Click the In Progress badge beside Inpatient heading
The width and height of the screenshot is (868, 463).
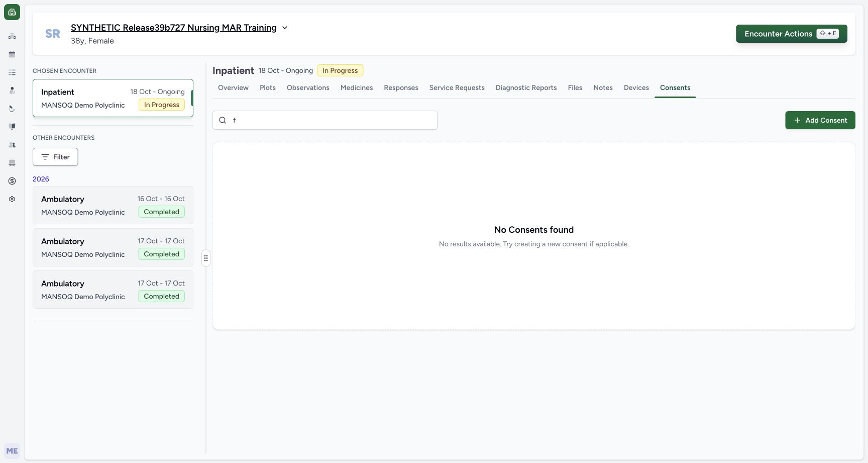click(x=340, y=70)
